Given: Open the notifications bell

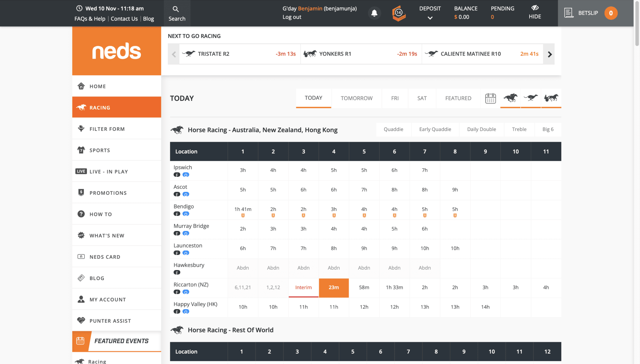Looking at the screenshot, I should pyautogui.click(x=374, y=13).
